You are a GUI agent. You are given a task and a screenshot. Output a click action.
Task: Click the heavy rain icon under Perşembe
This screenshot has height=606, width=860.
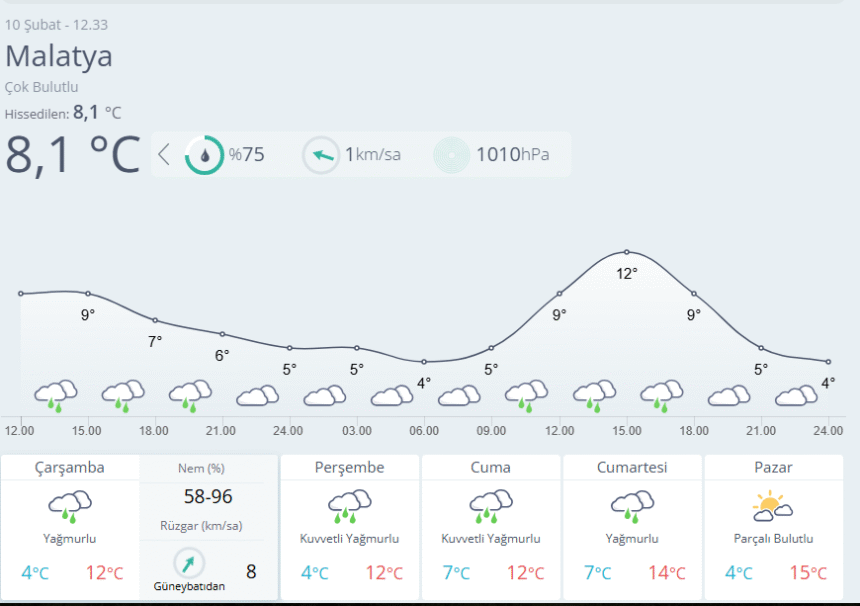[x=349, y=506]
